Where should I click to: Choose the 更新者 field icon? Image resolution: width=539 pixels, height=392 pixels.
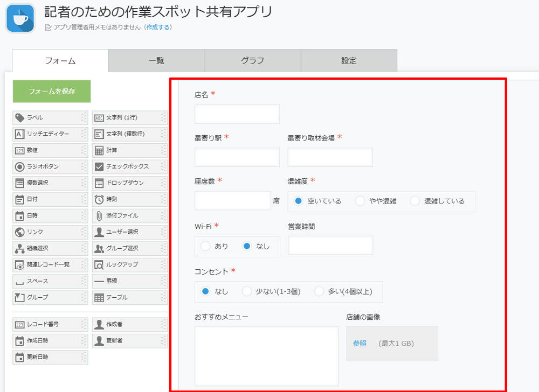pos(99,341)
